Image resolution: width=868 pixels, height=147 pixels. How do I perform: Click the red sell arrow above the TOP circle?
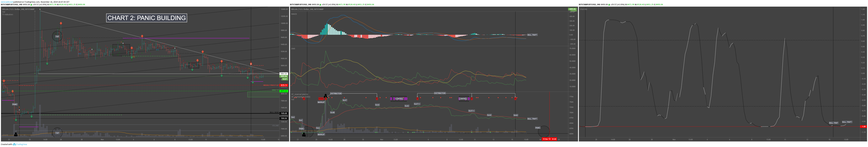(61, 23)
